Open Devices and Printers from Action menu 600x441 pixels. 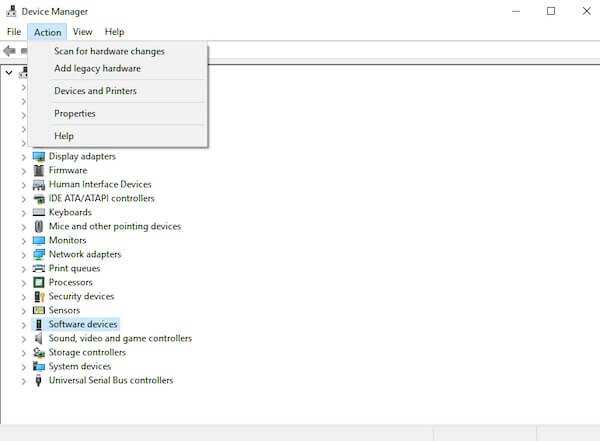(95, 91)
